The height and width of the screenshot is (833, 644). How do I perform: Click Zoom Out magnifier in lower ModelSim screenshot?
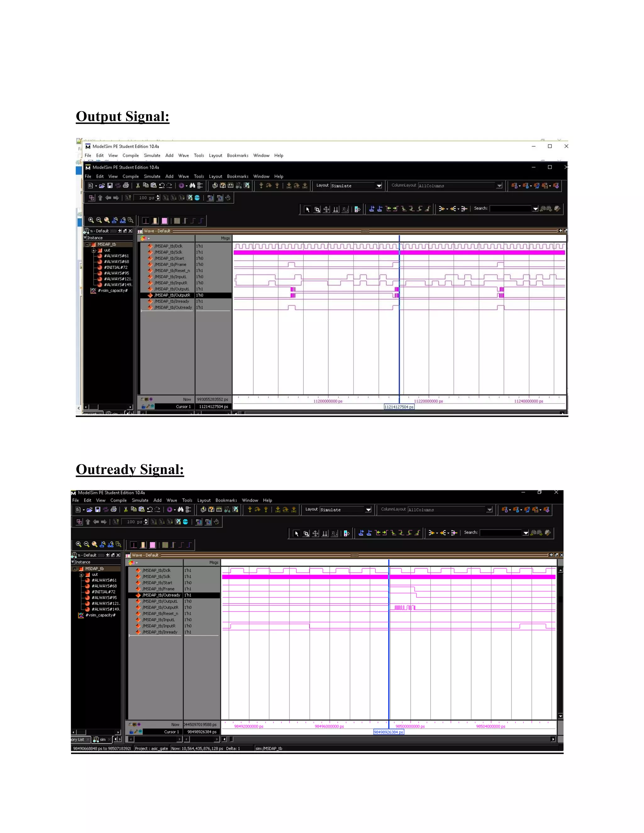click(x=86, y=544)
